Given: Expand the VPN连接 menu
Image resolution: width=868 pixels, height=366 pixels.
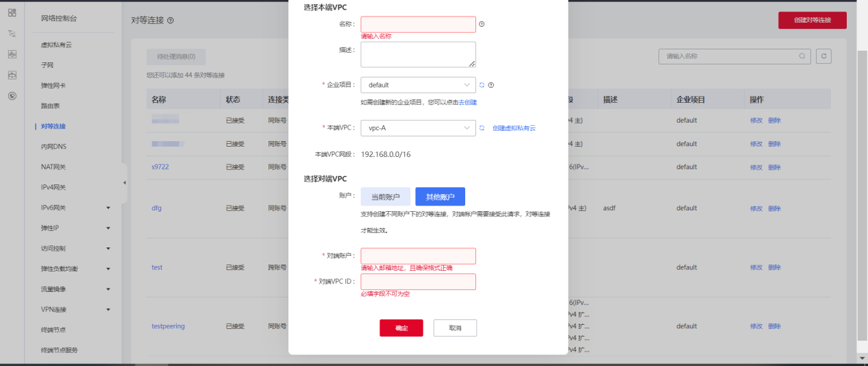Looking at the screenshot, I should pyautogui.click(x=108, y=309).
